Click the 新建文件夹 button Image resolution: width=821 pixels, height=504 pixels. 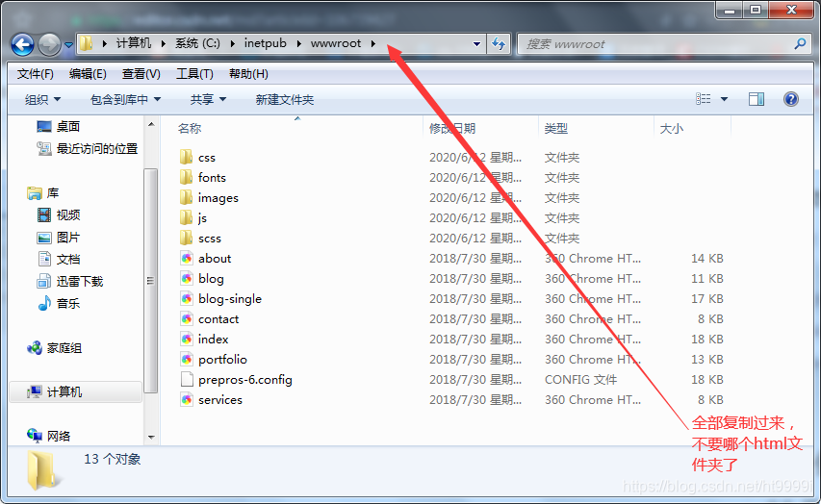284,99
